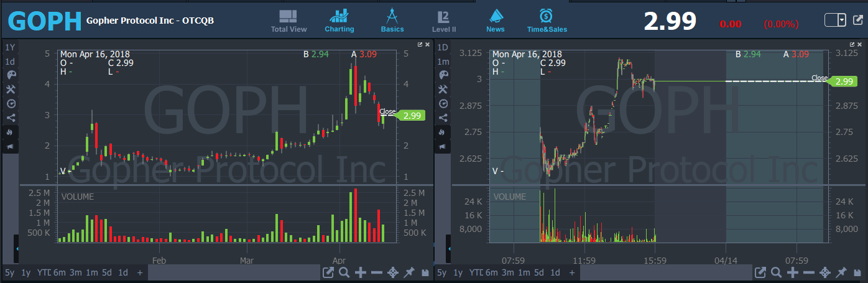Open the 1m interval selector on the 1D chart
Screen dimensions: 868x283
[x=443, y=62]
